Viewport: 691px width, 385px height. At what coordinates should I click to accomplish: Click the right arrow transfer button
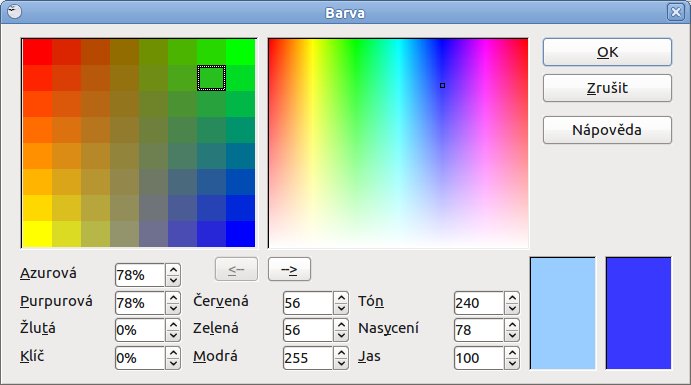(289, 269)
